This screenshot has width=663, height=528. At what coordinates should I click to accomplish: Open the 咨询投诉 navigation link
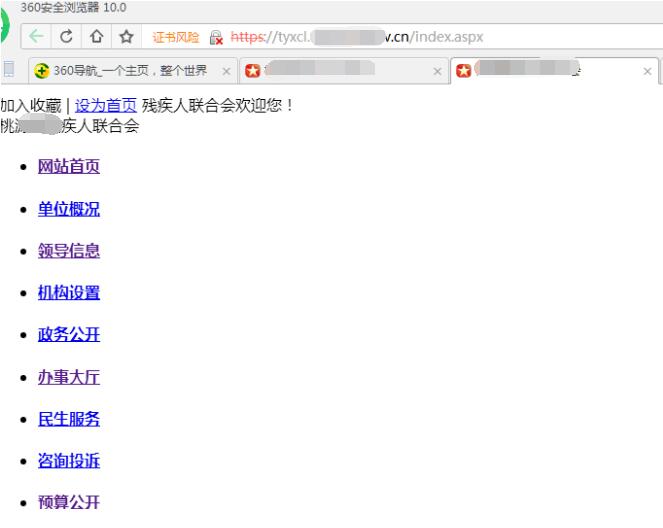click(69, 461)
